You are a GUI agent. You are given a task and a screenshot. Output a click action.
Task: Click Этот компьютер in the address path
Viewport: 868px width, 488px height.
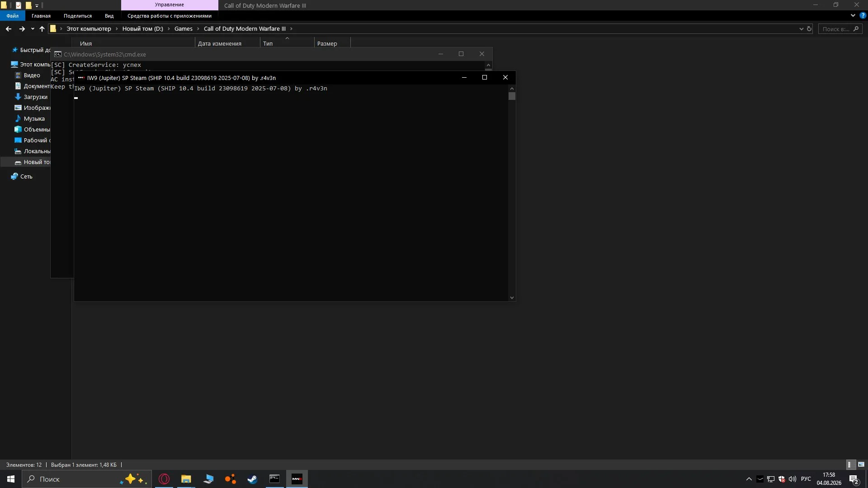click(89, 28)
